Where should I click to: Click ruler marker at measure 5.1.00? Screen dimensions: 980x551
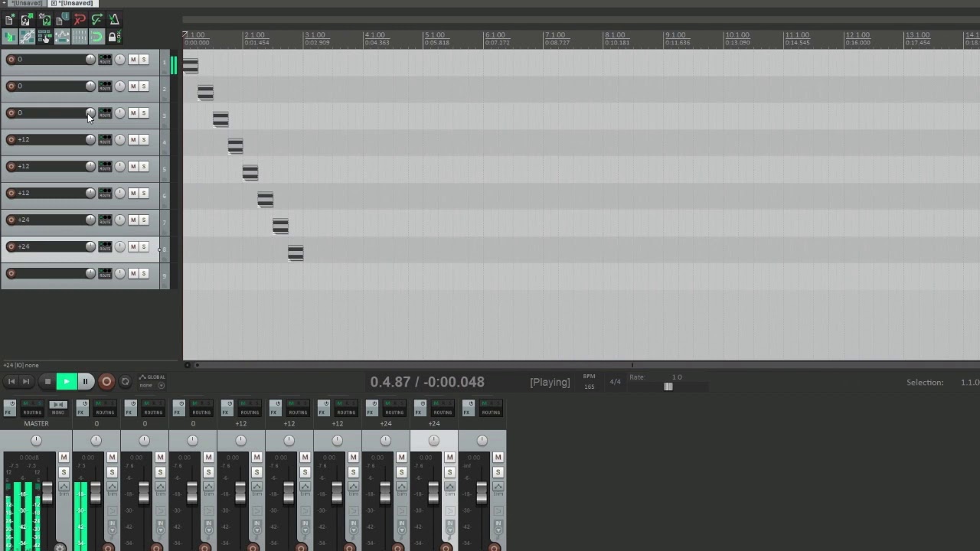(x=435, y=35)
